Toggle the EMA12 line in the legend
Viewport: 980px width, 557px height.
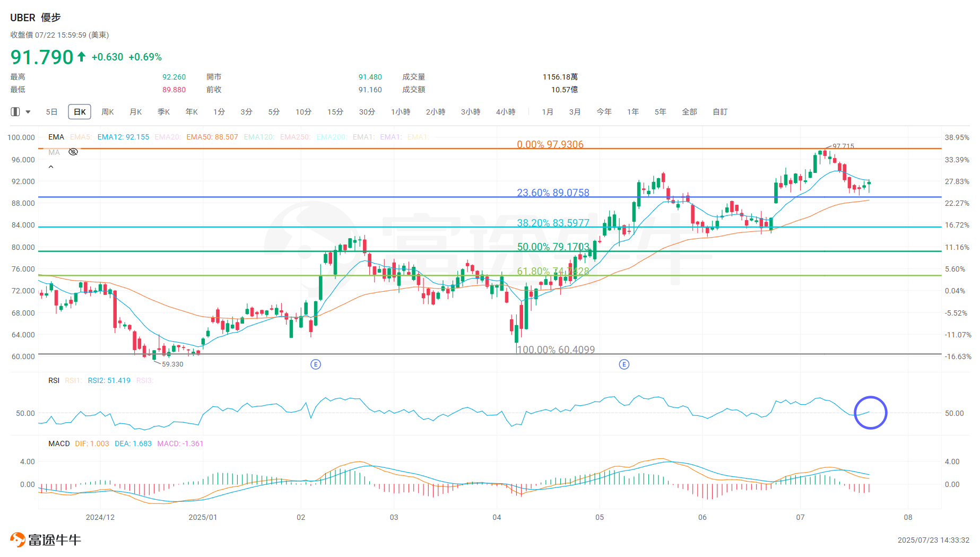pyautogui.click(x=123, y=137)
